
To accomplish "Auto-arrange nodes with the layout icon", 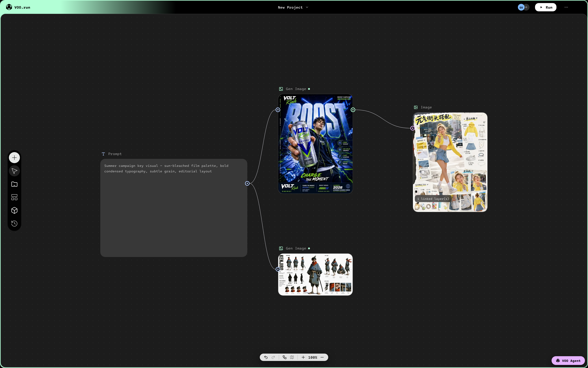I will [285, 357].
